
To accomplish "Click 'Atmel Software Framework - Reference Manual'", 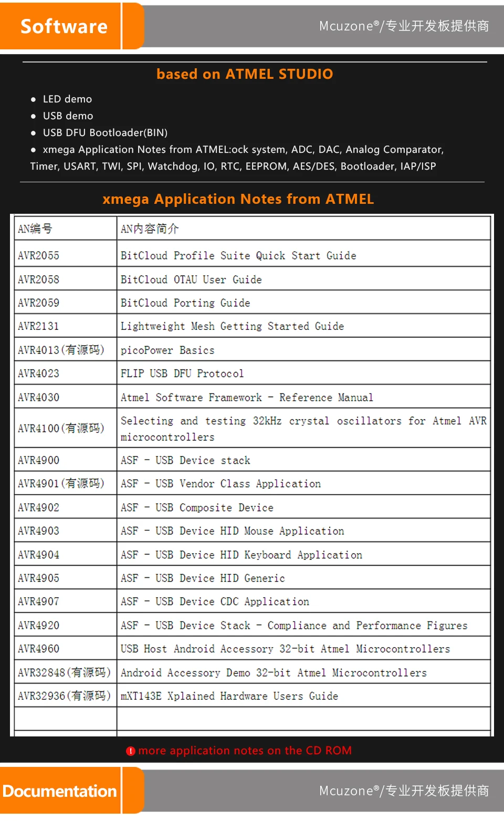I will (247, 397).
